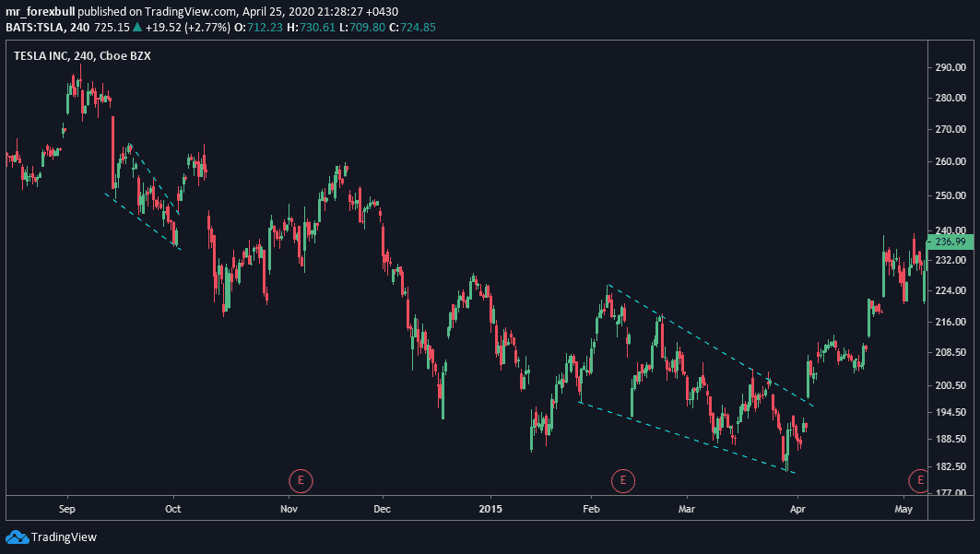Click the TradingView cloud logo icon
980x554 pixels.
point(17,536)
